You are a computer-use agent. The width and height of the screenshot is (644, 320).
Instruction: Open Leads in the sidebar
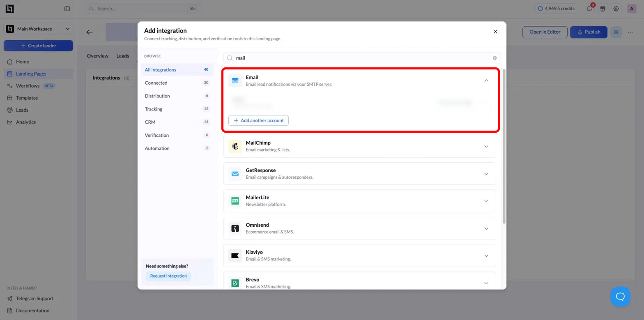[38, 110]
